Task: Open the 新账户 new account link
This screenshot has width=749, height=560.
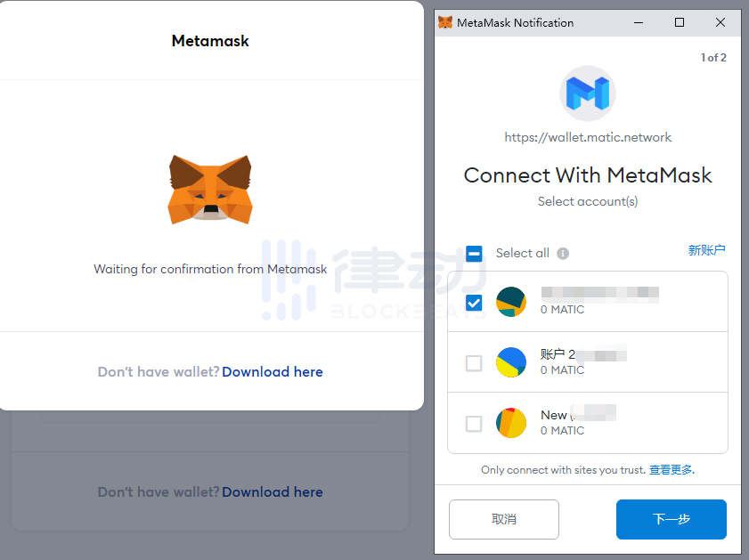Action: pos(706,251)
